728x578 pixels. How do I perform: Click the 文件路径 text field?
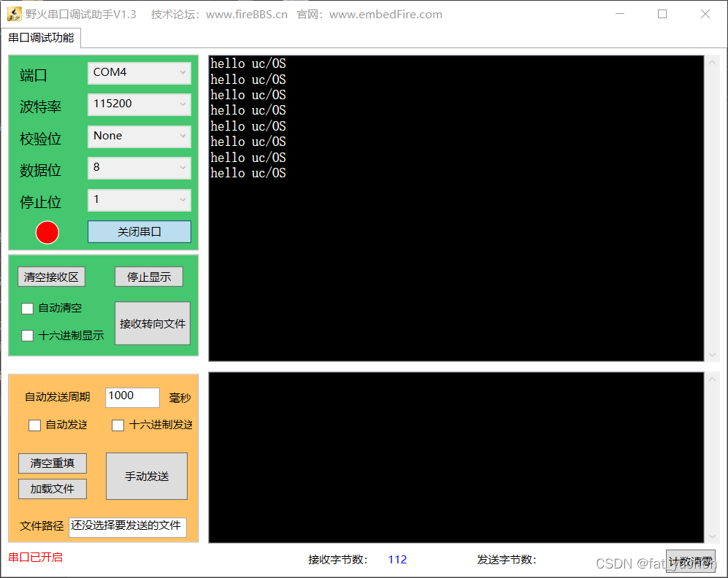pos(128,528)
